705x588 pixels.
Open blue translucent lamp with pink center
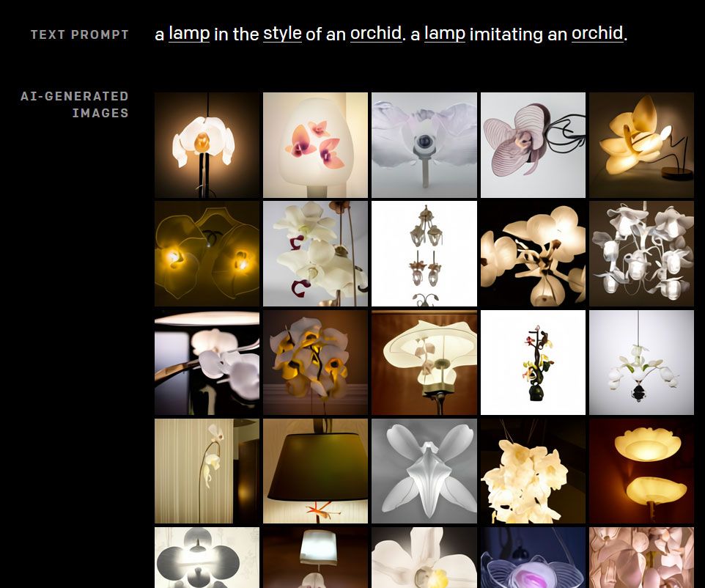533,558
